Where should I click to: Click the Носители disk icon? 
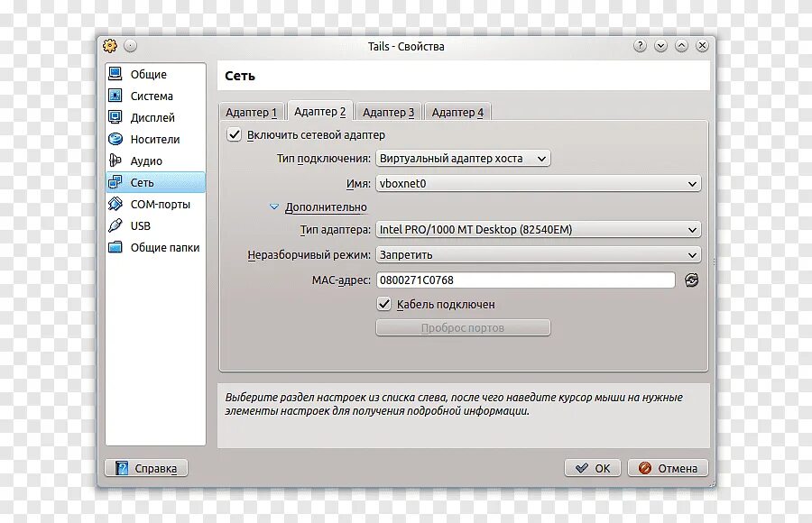coord(115,139)
